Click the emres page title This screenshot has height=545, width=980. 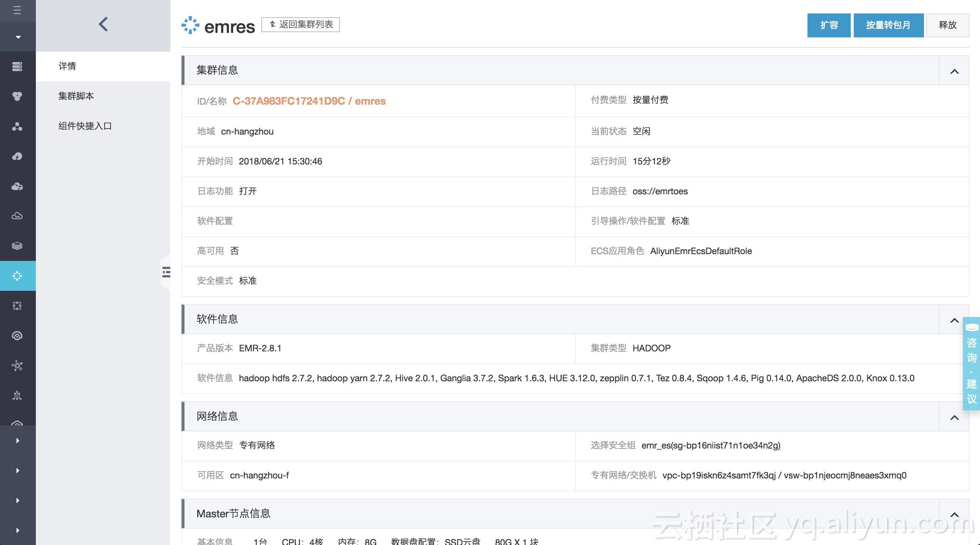click(x=229, y=27)
